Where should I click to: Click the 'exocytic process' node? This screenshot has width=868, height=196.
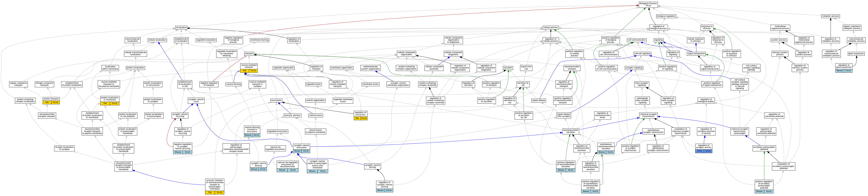[x=292, y=115]
